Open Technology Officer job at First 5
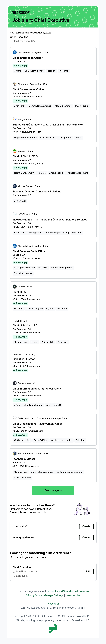Viewport: 106px width, 644px height. pos(24,459)
